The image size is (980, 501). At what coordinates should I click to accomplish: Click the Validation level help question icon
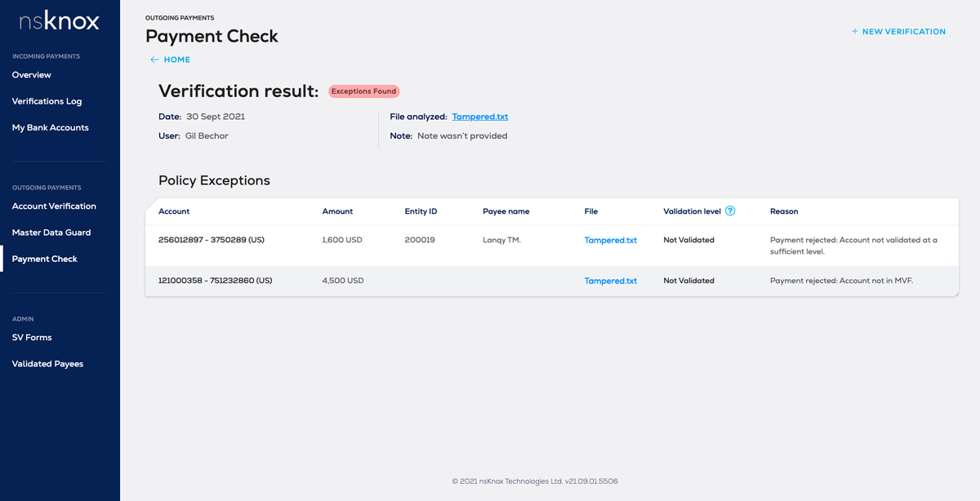(x=730, y=211)
